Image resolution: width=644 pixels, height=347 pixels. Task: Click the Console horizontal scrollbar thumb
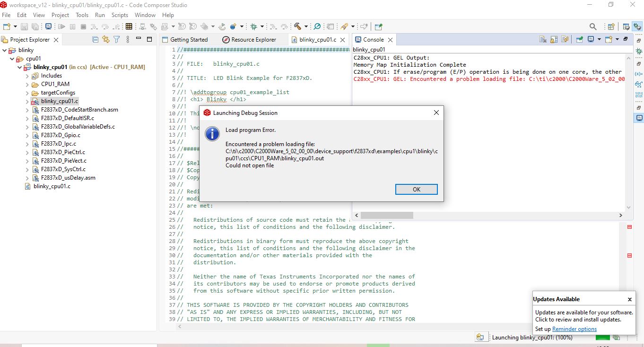387,215
